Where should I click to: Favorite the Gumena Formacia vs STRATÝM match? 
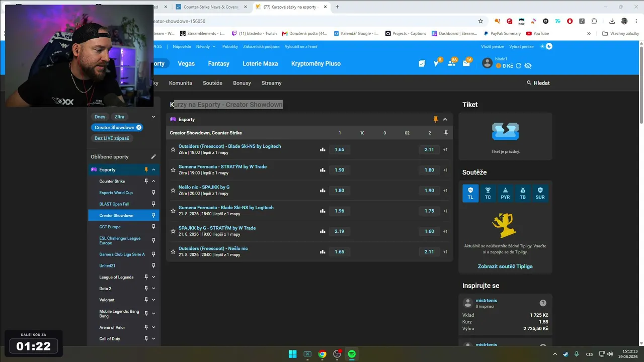click(x=173, y=170)
